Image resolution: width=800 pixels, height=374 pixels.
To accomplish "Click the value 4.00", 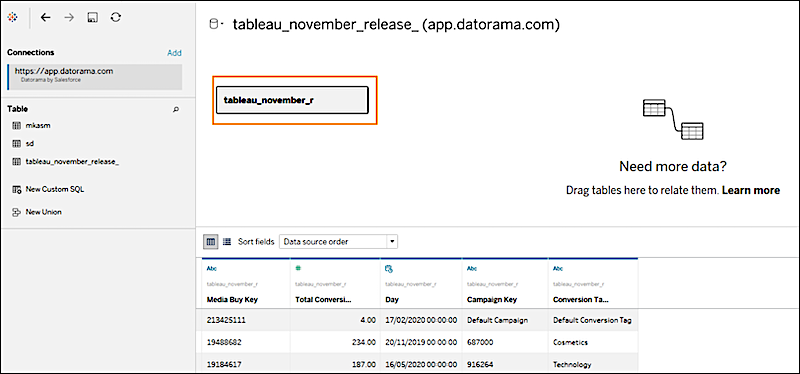I will (x=368, y=320).
